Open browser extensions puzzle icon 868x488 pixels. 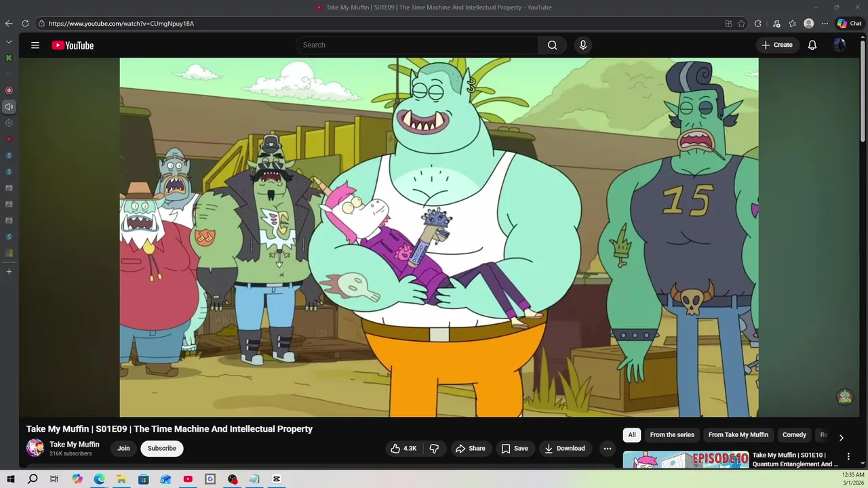(758, 23)
